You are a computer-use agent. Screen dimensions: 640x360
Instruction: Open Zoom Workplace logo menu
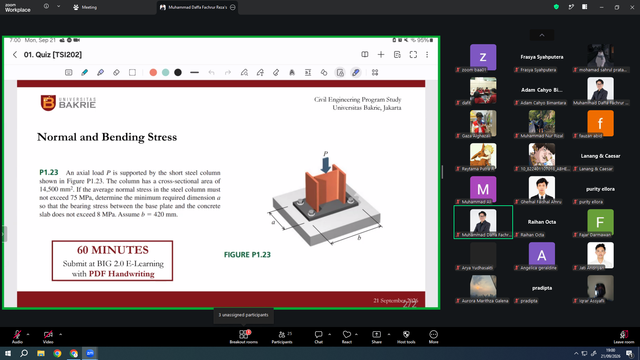[18, 7]
